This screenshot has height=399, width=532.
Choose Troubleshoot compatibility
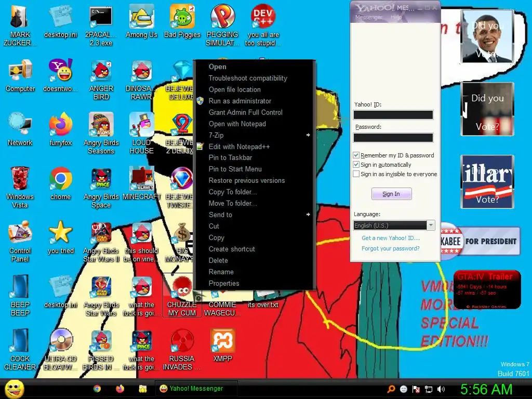(x=255, y=78)
